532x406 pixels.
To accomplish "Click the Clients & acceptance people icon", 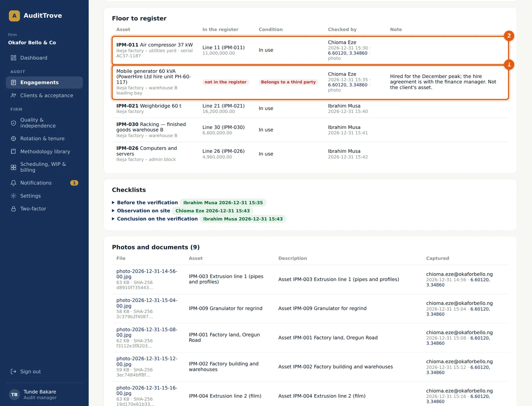I will [13, 95].
